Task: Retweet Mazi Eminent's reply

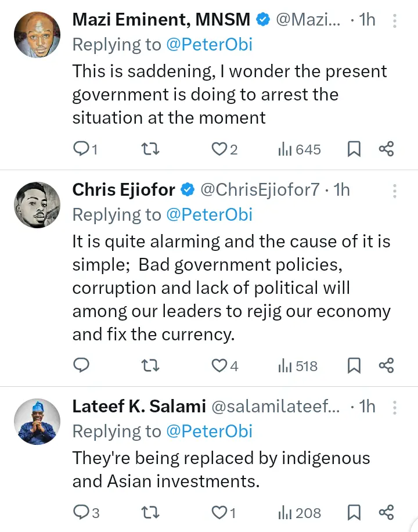Action: pyautogui.click(x=151, y=149)
